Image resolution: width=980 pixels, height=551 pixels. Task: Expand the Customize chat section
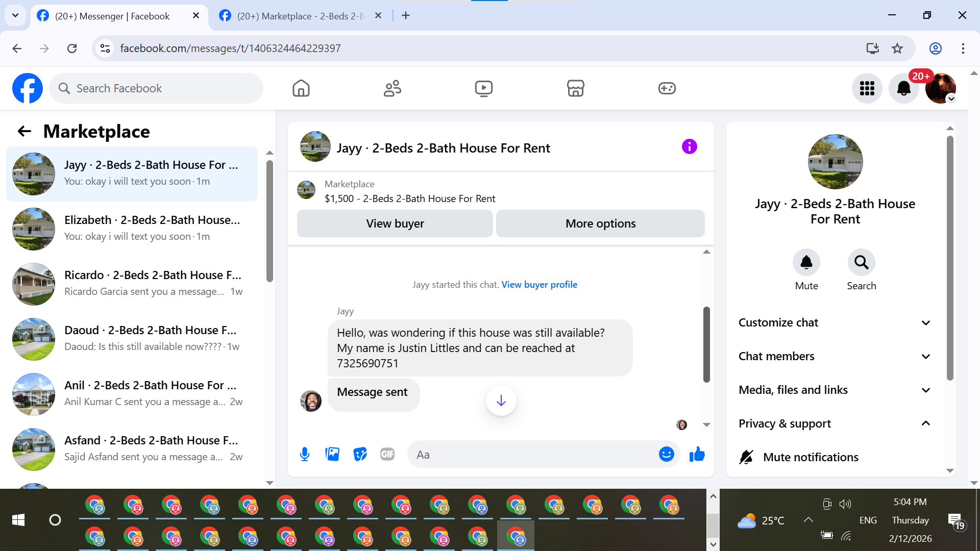[x=835, y=322]
